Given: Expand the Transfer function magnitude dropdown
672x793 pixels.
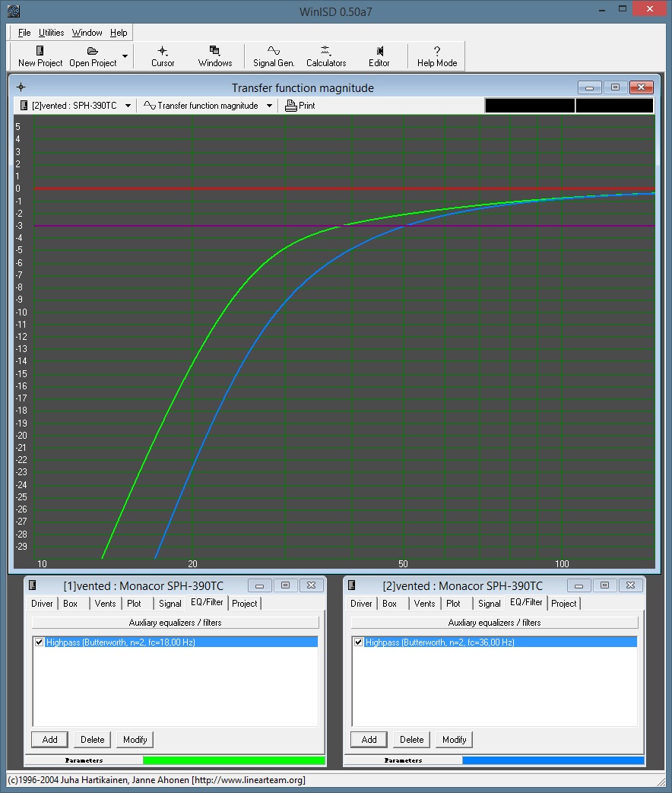Looking at the screenshot, I should point(270,106).
